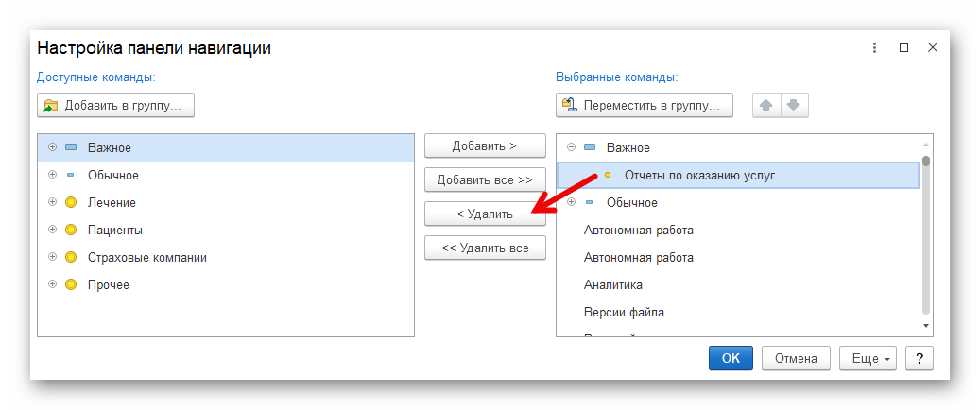Click the dot icon beside Отчеты по оказанию услуг
The width and height of the screenshot is (980, 410).
[x=608, y=176]
